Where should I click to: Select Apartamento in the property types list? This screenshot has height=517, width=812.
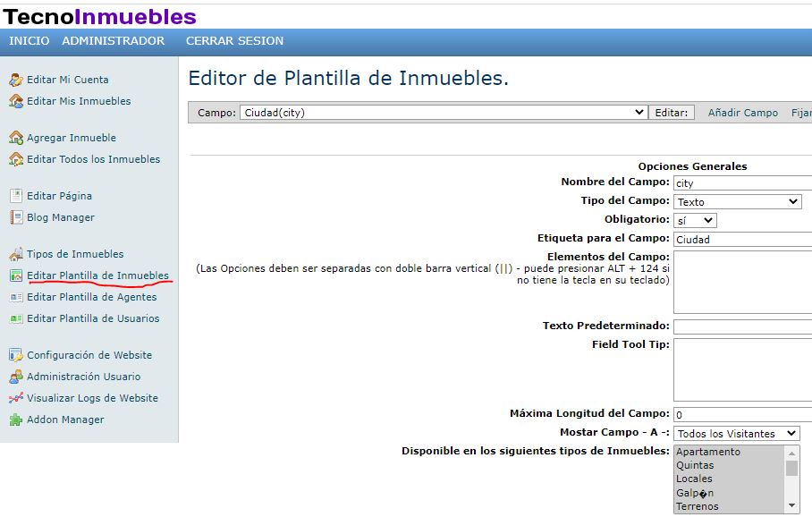(708, 452)
